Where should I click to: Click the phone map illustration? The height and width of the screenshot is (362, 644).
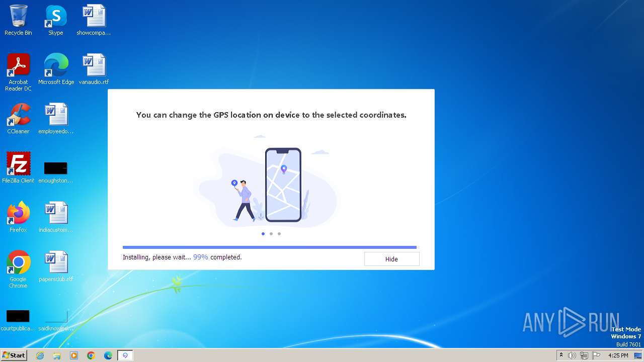tap(283, 185)
